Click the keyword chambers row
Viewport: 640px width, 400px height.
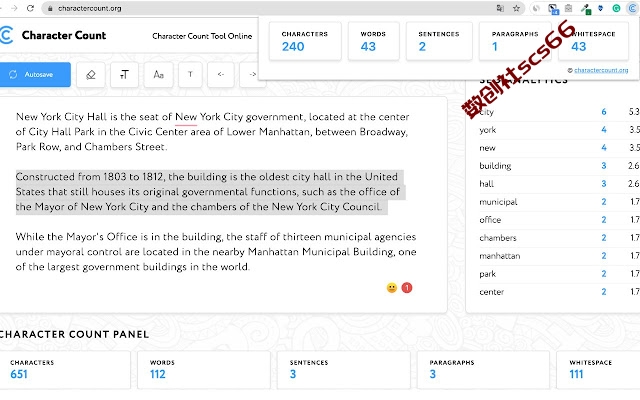pyautogui.click(x=559, y=238)
